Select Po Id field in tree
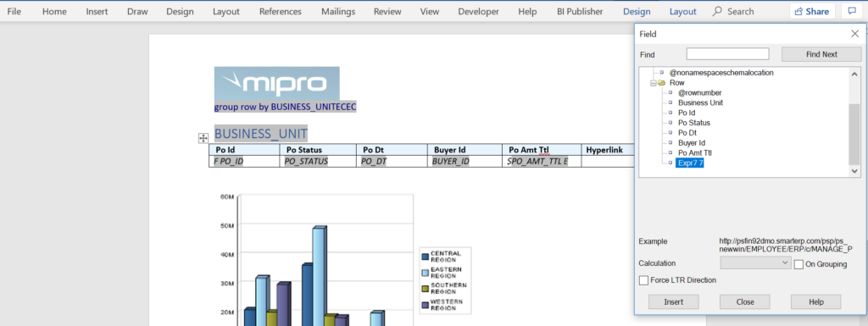Image resolution: width=868 pixels, height=326 pixels. (x=687, y=113)
